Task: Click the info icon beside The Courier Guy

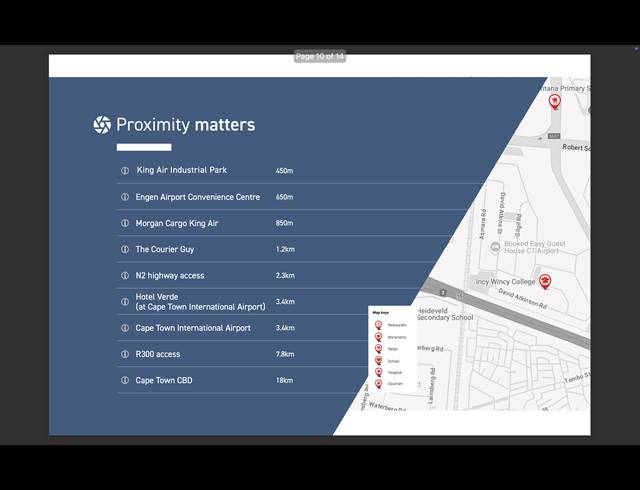Action: [125, 249]
